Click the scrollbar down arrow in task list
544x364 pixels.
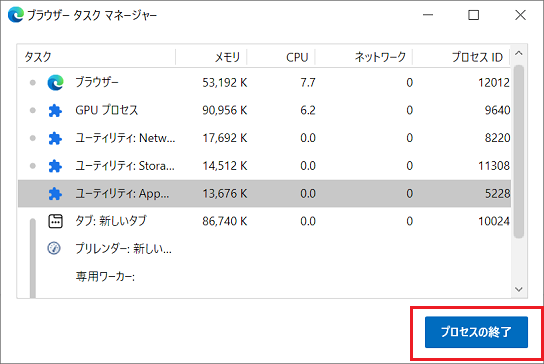pos(519,289)
